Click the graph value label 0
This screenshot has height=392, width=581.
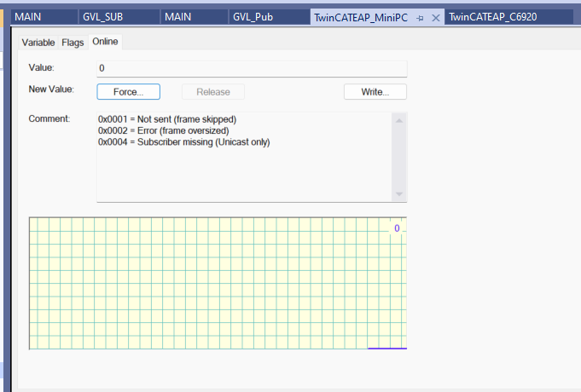click(x=397, y=228)
